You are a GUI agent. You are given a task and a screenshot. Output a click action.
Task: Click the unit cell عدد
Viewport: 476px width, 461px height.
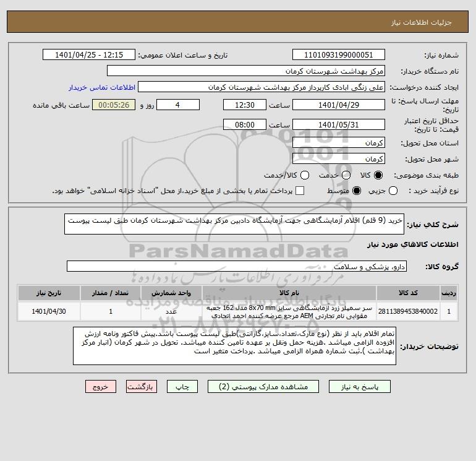[x=171, y=311]
